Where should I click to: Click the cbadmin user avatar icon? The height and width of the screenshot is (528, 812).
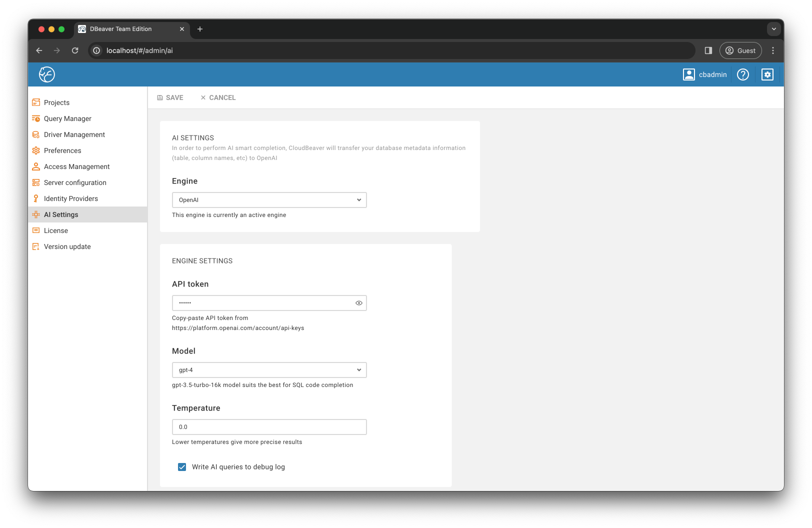689,74
